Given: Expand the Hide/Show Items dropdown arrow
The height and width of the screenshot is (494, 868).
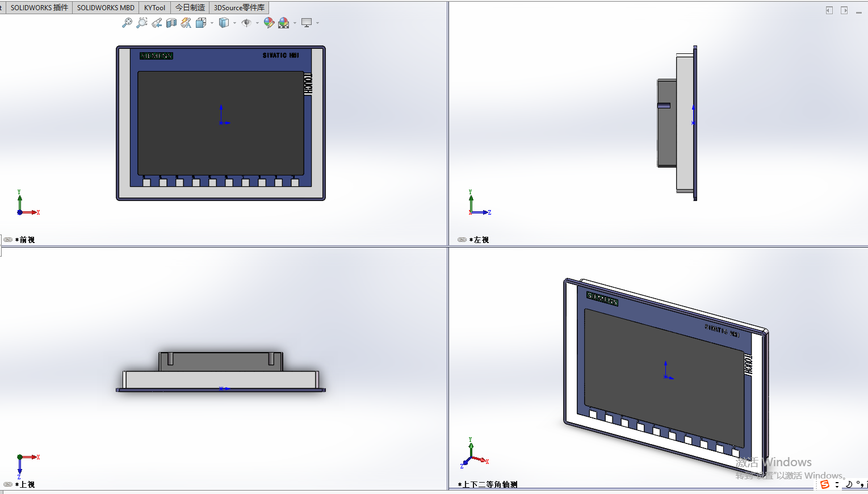Looking at the screenshot, I should tap(257, 23).
